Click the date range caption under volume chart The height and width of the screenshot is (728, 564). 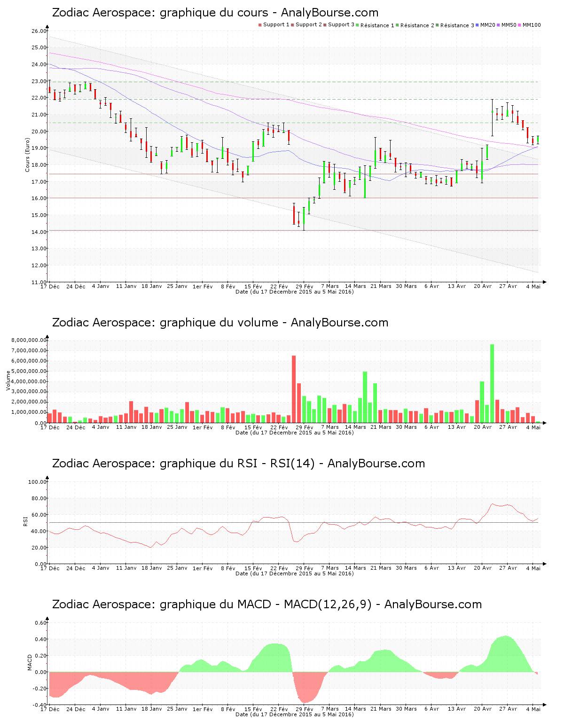(x=295, y=433)
